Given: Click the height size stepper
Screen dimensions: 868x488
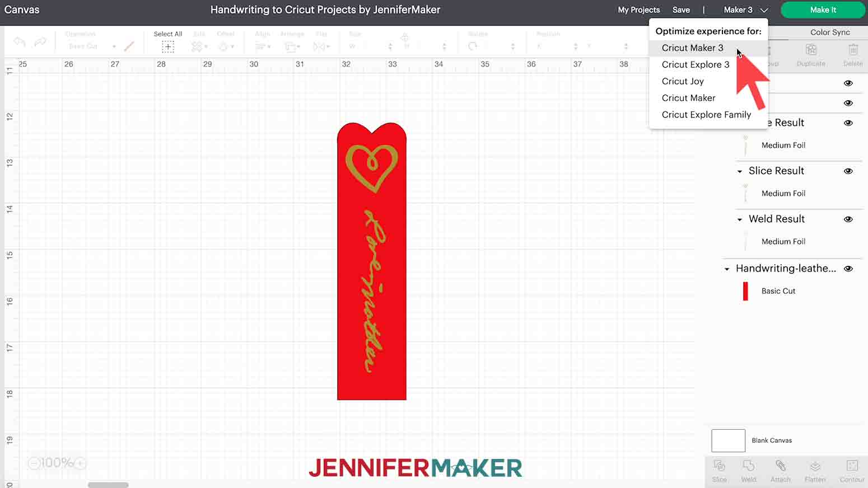Looking at the screenshot, I should pyautogui.click(x=444, y=46).
